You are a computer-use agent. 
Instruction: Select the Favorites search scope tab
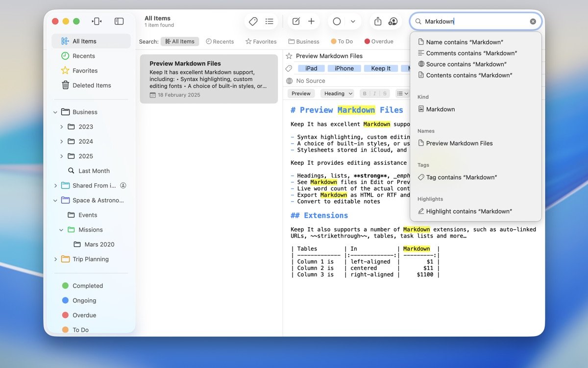(261, 42)
